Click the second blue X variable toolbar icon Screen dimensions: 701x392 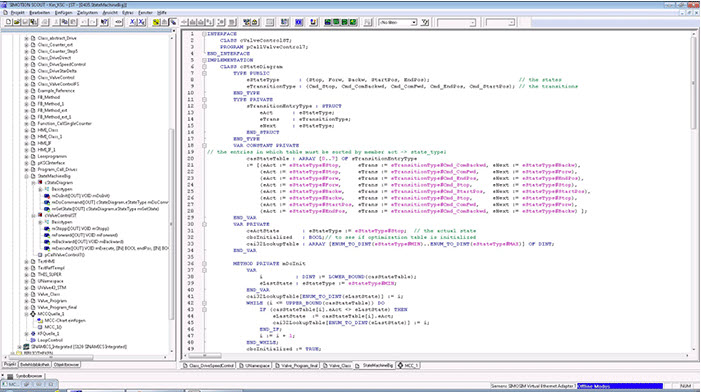(x=141, y=22)
